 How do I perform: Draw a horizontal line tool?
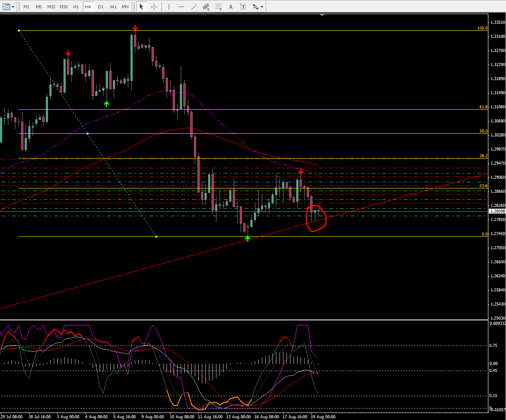click(181, 7)
